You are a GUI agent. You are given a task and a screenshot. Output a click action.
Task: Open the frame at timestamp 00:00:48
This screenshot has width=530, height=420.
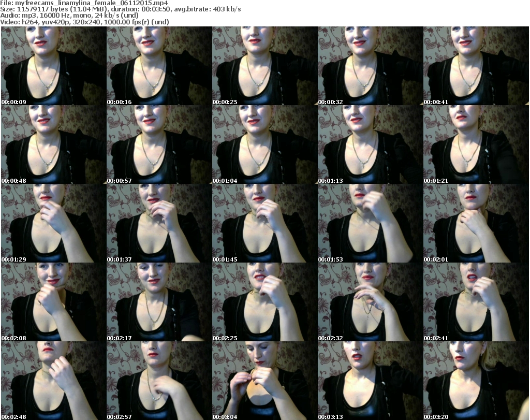(54, 144)
